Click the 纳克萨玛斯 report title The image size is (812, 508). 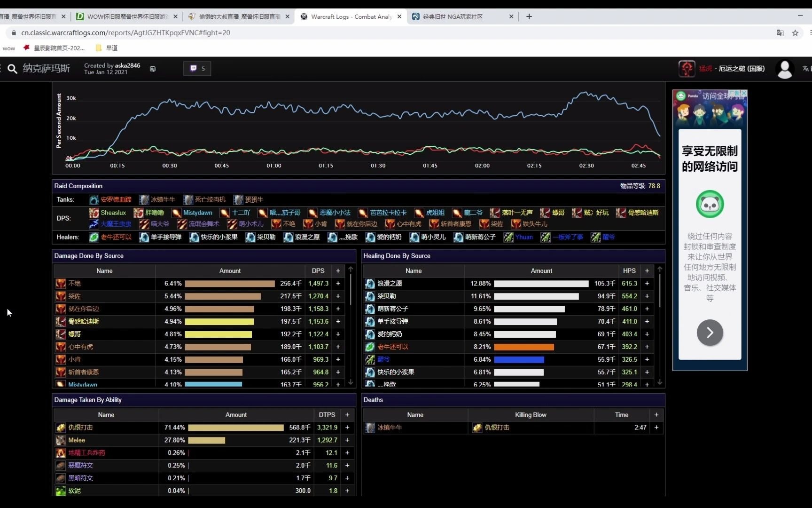[46, 69]
